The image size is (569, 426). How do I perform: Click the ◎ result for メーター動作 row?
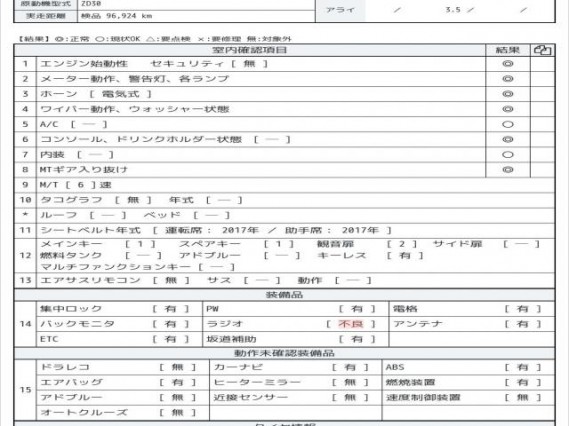point(508,79)
